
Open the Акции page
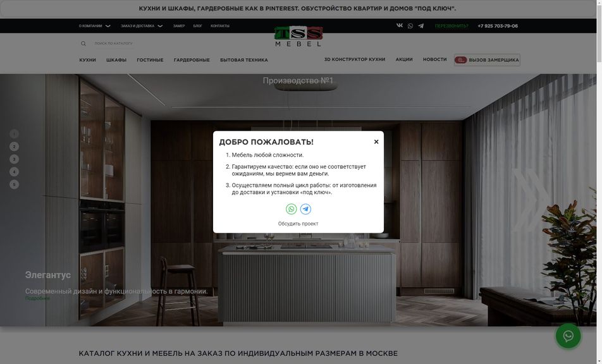tap(404, 59)
